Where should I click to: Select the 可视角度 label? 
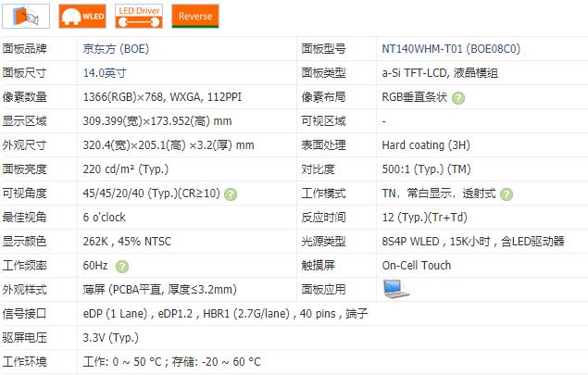(x=24, y=194)
